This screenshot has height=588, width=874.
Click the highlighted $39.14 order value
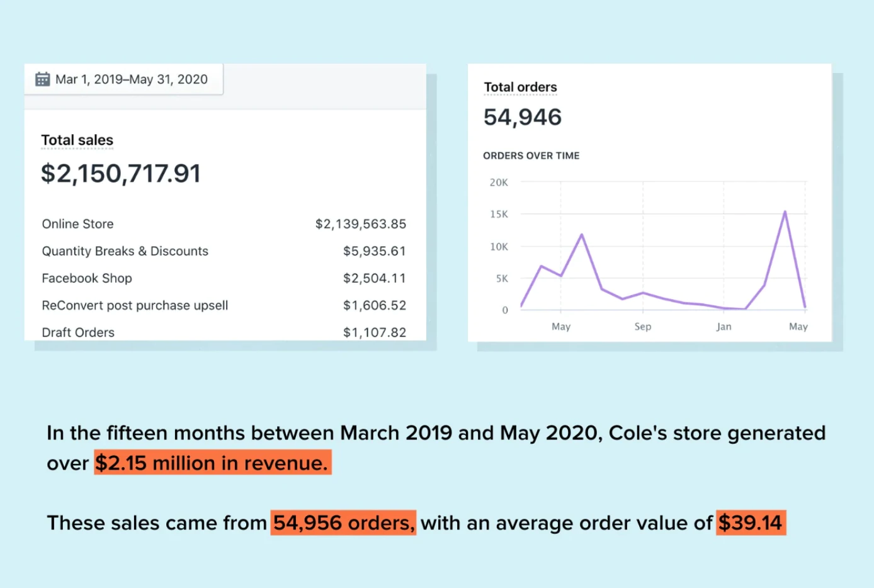(751, 523)
